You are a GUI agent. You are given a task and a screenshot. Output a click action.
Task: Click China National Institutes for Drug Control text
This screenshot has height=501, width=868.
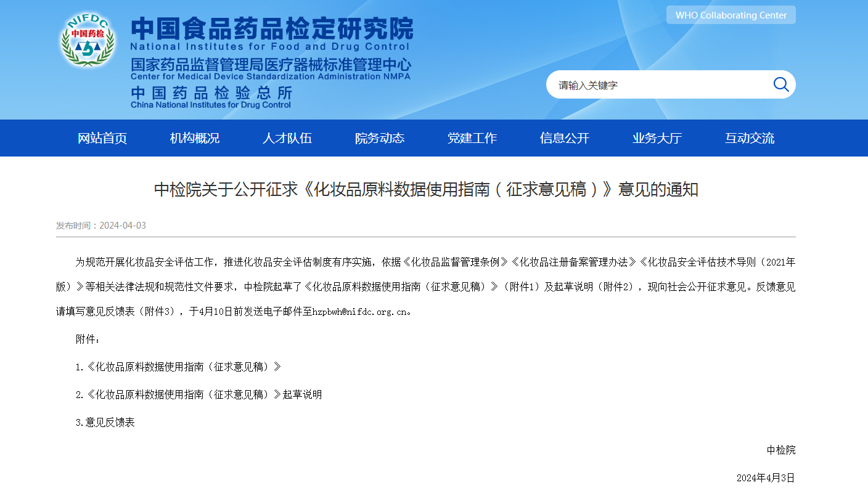[211, 105]
